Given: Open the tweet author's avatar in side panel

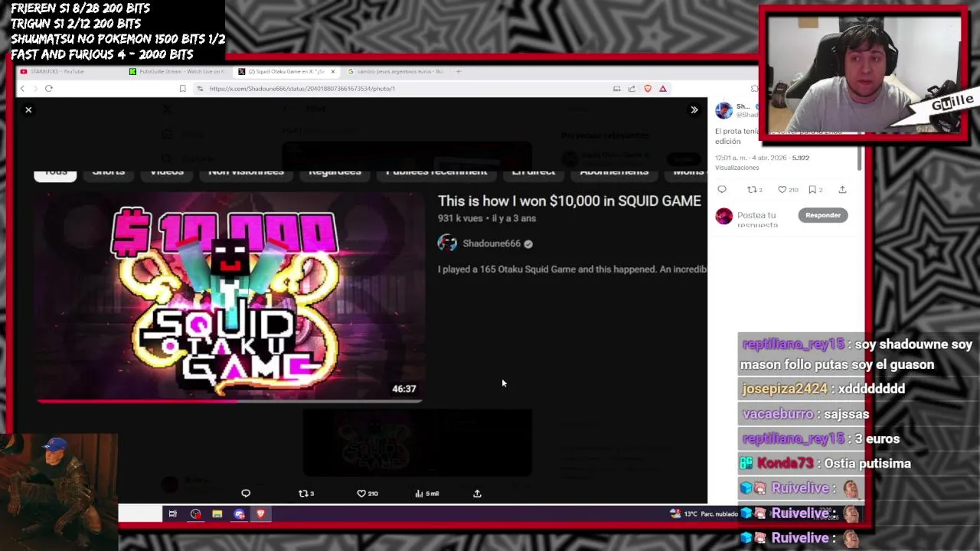Looking at the screenshot, I should [724, 110].
